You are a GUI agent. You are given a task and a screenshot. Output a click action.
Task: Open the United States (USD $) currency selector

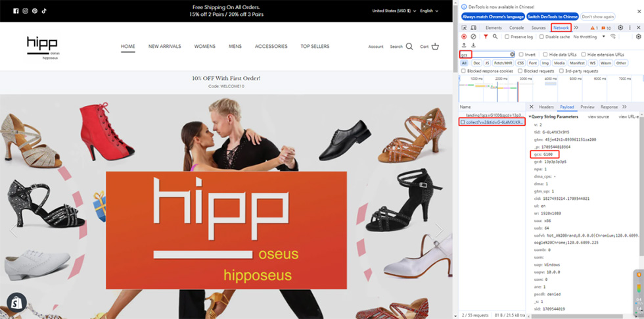click(x=392, y=11)
